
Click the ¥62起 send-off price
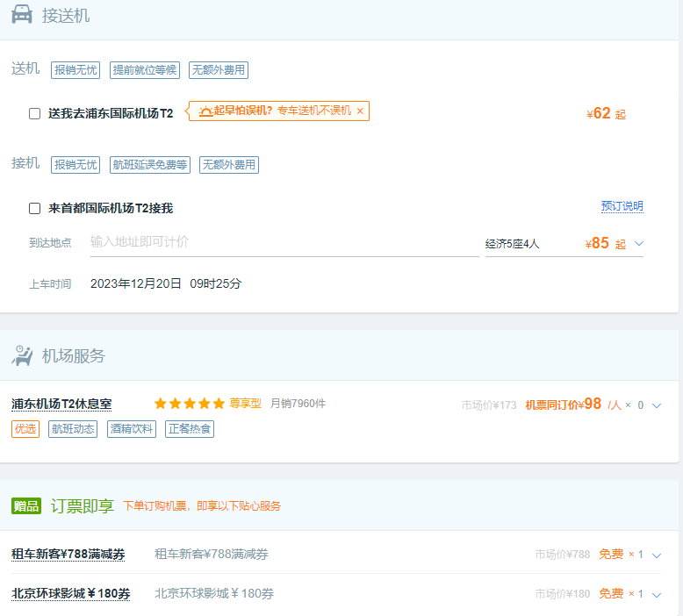click(x=606, y=113)
